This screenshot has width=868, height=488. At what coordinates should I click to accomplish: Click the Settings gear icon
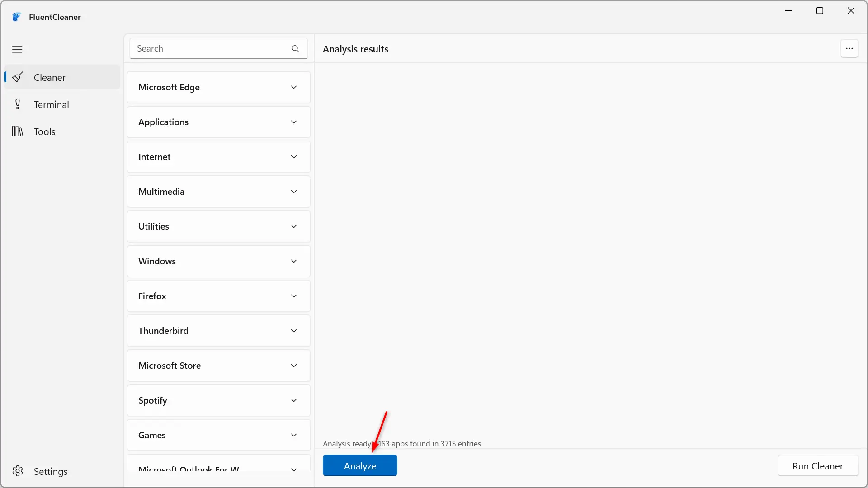[x=18, y=471]
